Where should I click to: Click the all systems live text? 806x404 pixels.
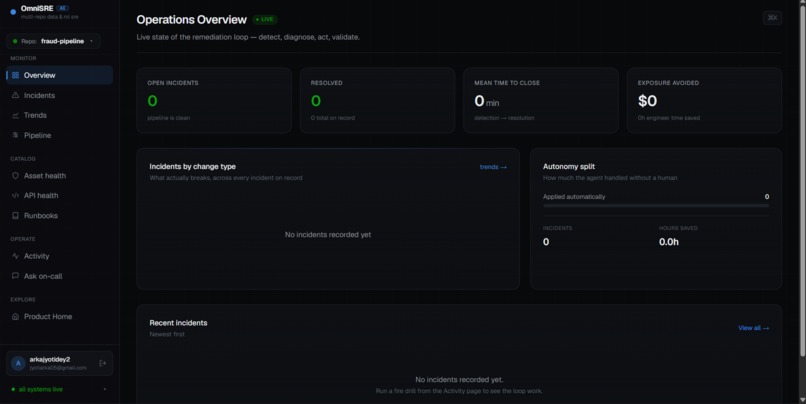(x=40, y=389)
